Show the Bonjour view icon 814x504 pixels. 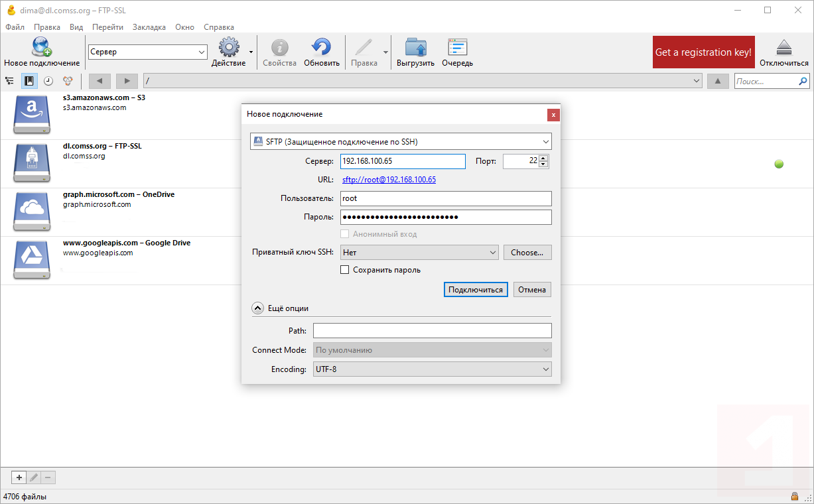[68, 81]
